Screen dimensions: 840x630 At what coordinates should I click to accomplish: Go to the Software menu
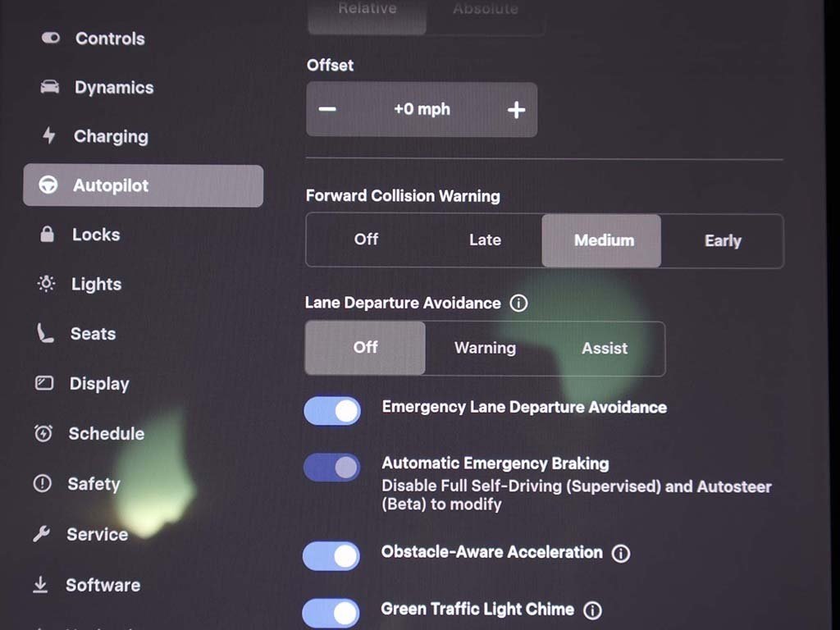point(103,585)
